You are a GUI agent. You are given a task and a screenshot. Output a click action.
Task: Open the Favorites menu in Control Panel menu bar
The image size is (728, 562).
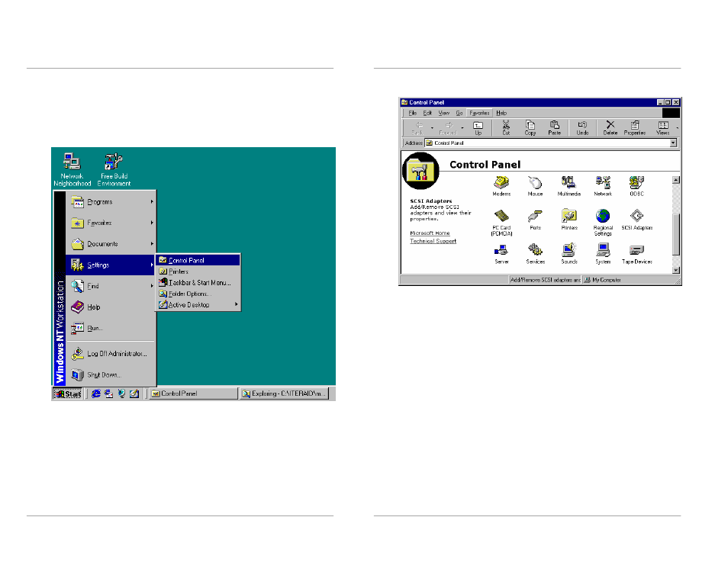pos(479,113)
